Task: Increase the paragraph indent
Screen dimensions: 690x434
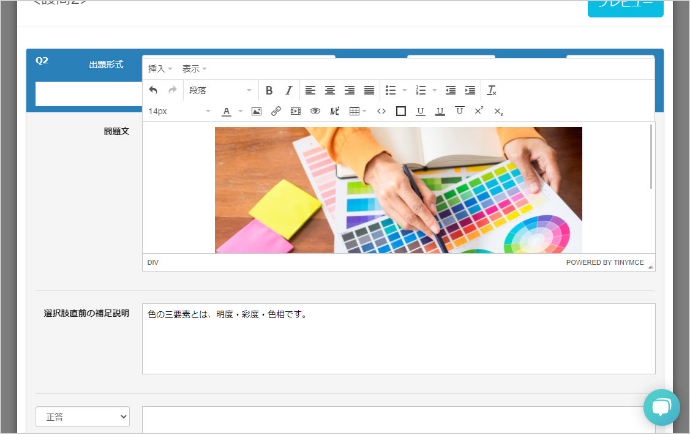Action: [470, 90]
